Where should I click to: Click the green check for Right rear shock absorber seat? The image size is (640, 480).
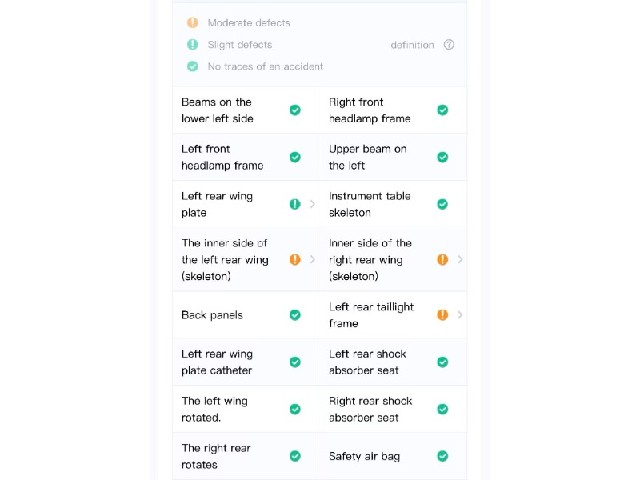coord(442,409)
